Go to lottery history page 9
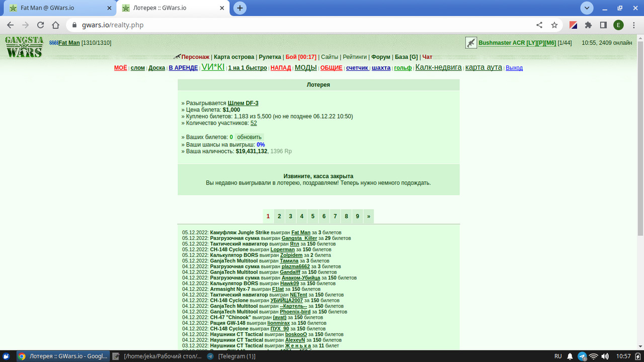The height and width of the screenshot is (362, 644). 357,216
